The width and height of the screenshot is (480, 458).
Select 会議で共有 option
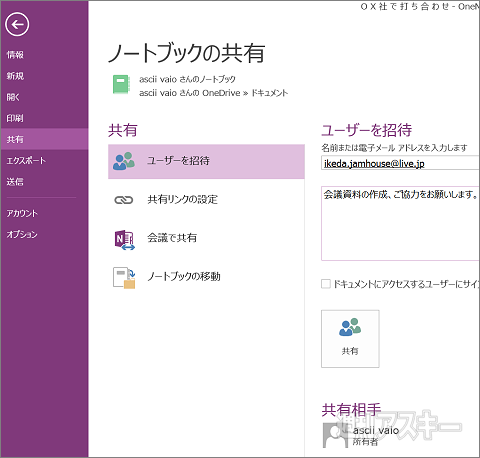coord(172,238)
